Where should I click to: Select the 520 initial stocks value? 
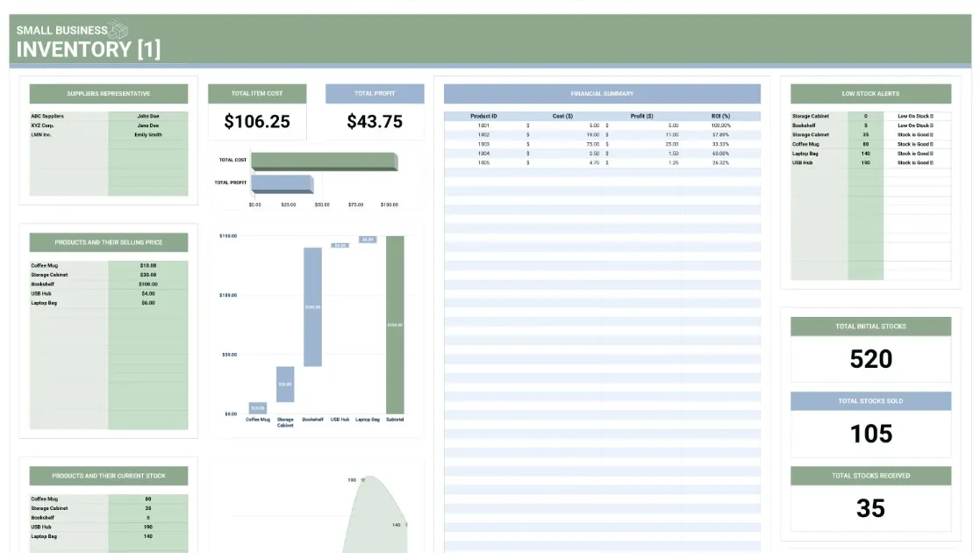tap(870, 359)
